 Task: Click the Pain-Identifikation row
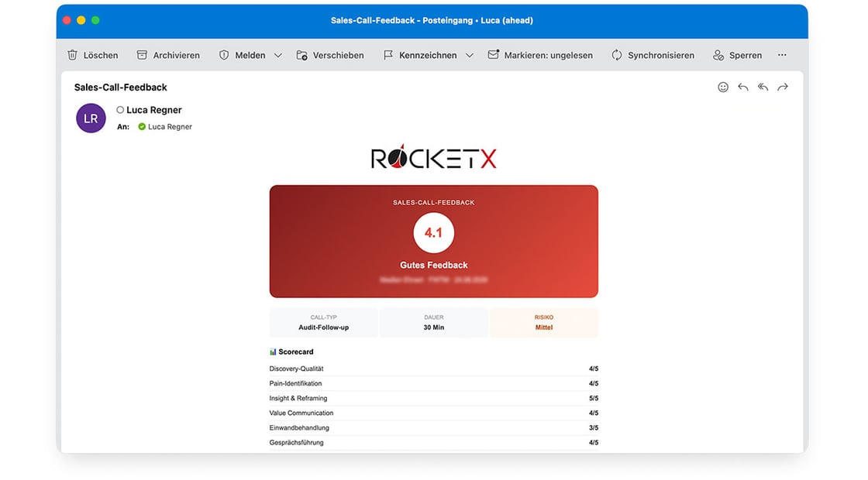pyautogui.click(x=433, y=383)
